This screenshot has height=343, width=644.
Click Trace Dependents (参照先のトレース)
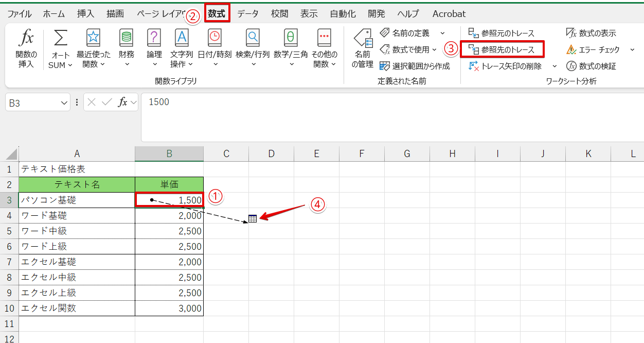click(502, 49)
